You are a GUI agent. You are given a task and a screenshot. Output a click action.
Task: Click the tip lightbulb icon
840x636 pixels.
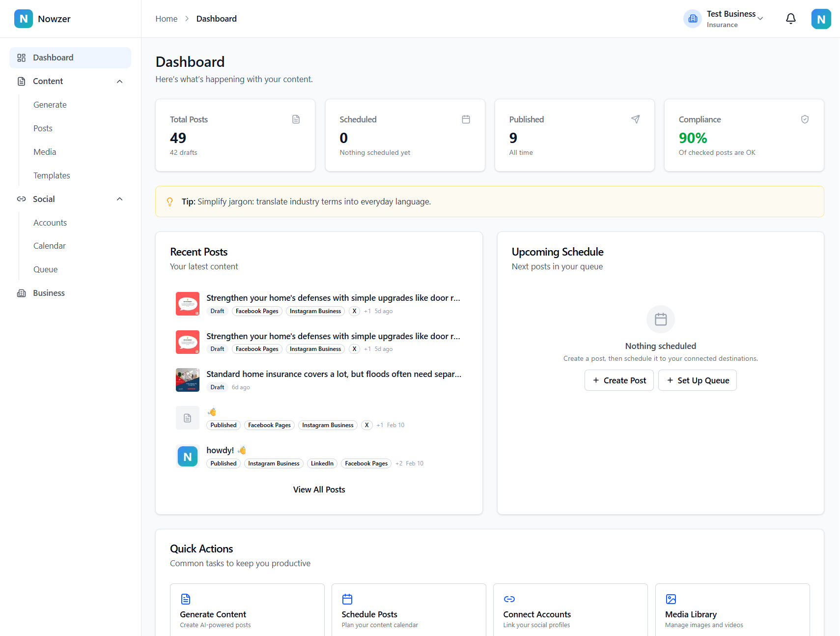[x=169, y=202]
